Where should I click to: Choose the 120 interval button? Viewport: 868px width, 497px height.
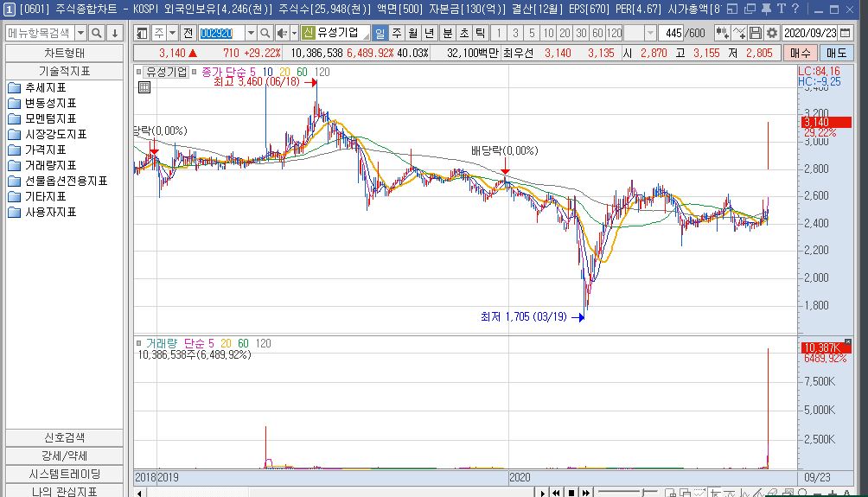[614, 33]
